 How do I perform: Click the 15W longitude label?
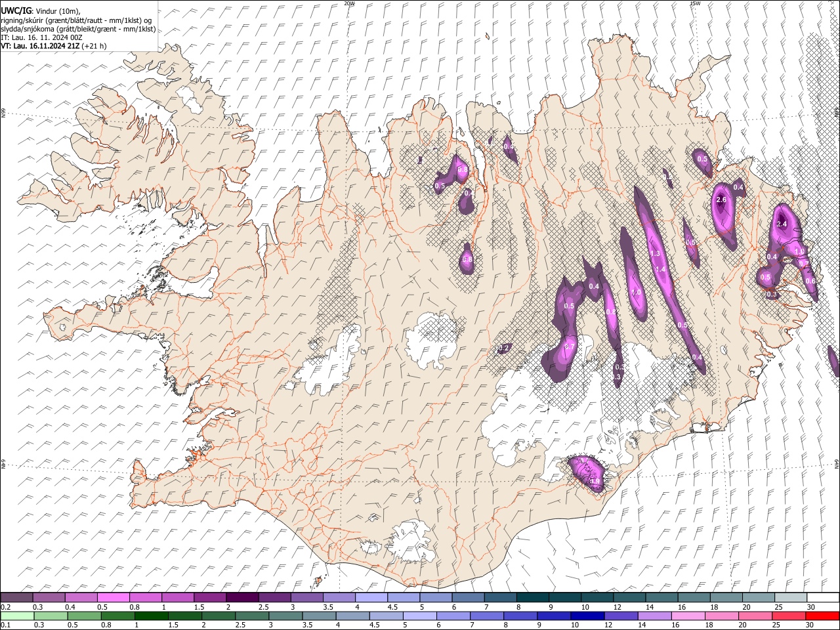pyautogui.click(x=695, y=3)
